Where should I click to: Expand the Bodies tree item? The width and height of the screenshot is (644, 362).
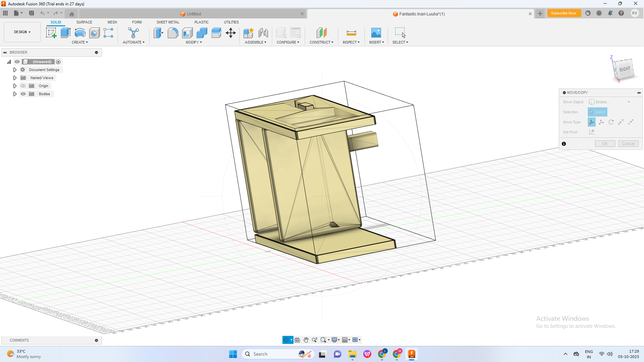[x=15, y=94]
